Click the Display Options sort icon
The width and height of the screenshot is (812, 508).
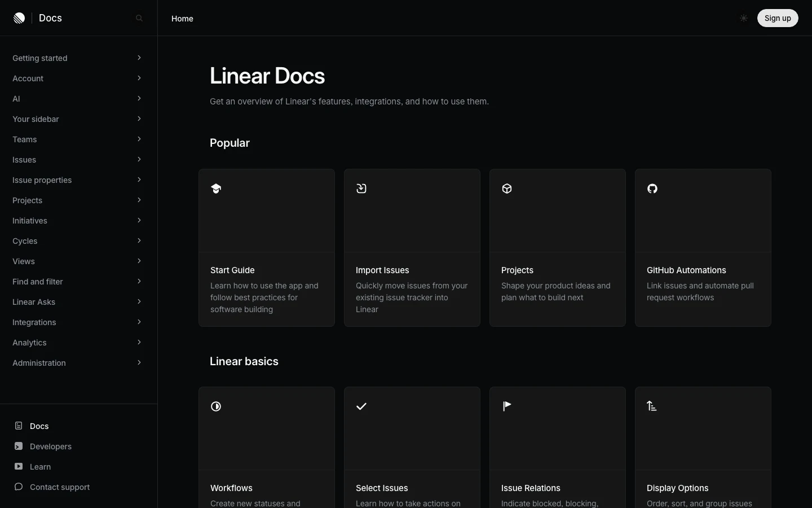652,406
